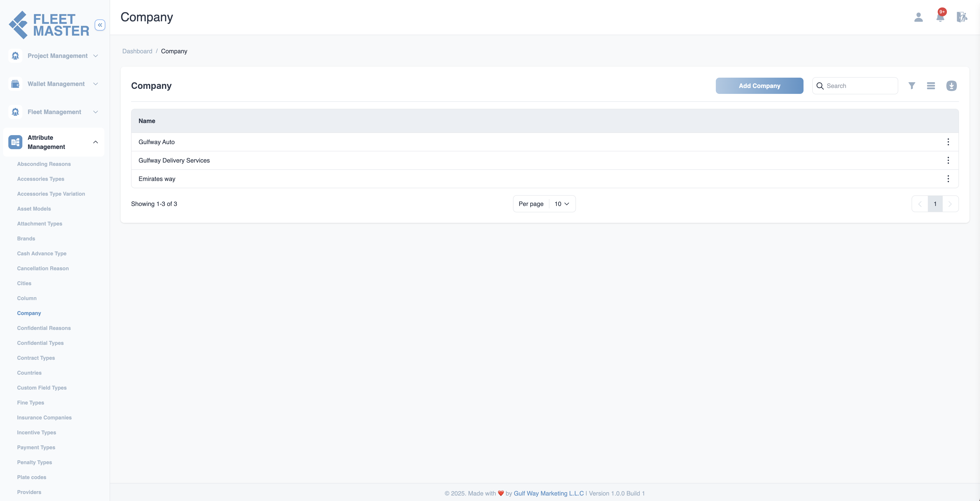980x501 pixels.
Task: Open Asset Models menu item
Action: (34, 209)
